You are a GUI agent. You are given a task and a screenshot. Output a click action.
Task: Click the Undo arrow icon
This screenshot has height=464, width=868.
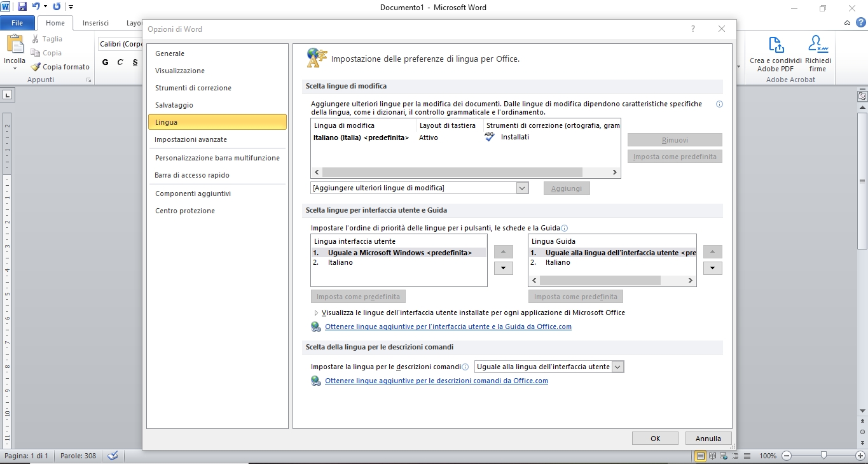click(x=36, y=7)
